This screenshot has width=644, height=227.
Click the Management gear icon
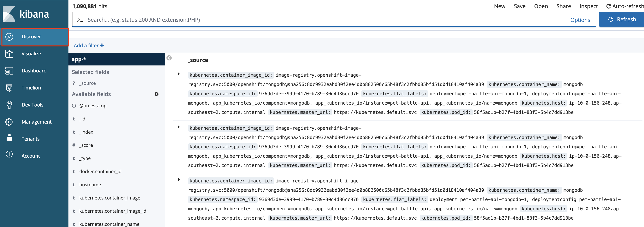9,122
